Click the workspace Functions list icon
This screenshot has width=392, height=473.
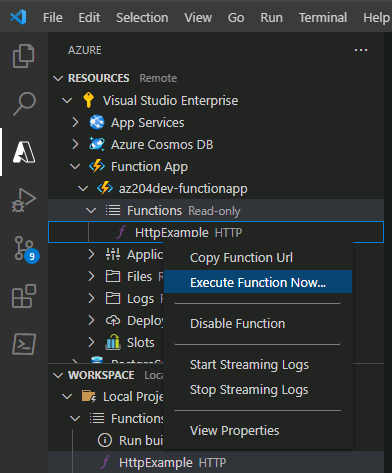click(x=97, y=418)
